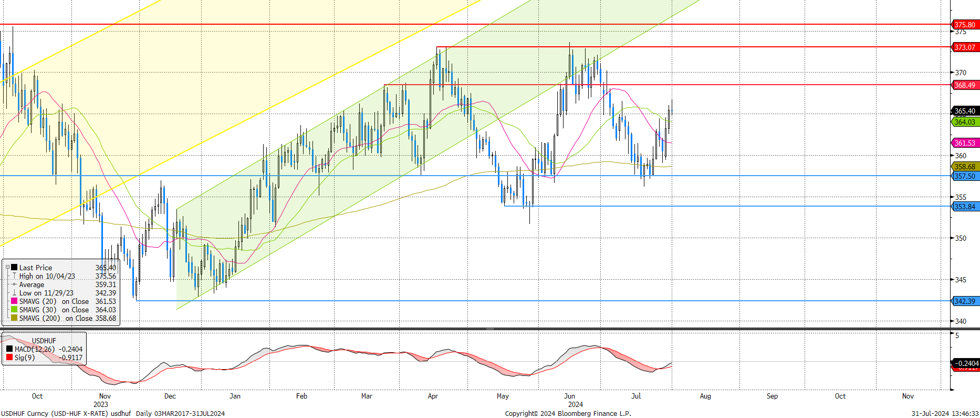Select 'Low on 11/29/23' legend row
The width and height of the screenshot is (980, 418).
point(46,293)
